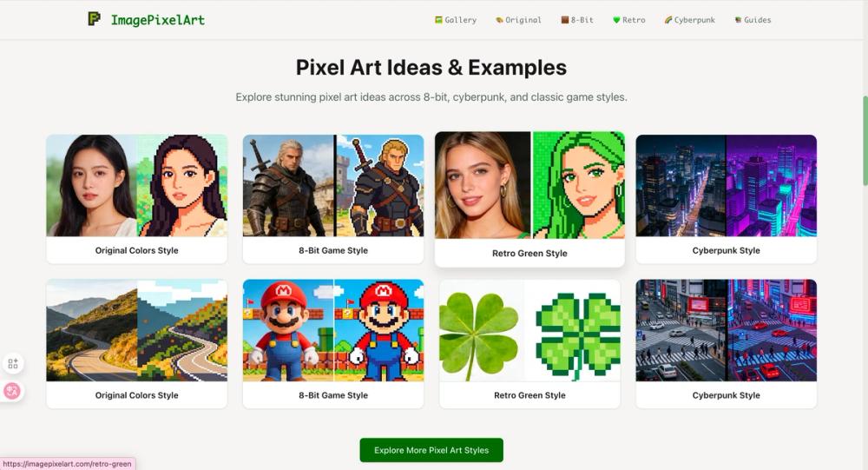This screenshot has width=868, height=470.
Task: Click the rainbow Cyberpunk icon
Action: 668,20
